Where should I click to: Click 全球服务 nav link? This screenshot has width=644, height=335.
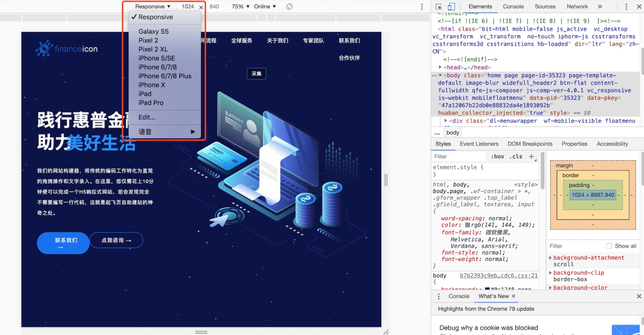[x=242, y=41]
